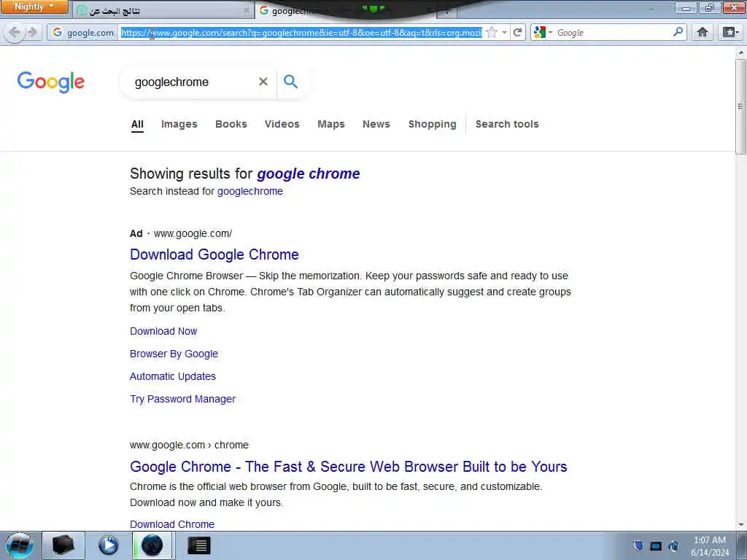Switch to the Maps results tab
This screenshot has width=747, height=560.
331,124
